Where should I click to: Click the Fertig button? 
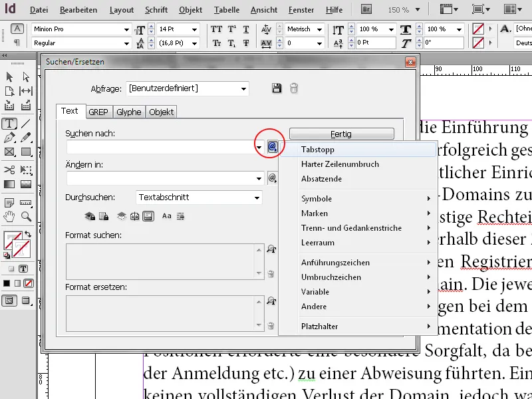coord(340,133)
